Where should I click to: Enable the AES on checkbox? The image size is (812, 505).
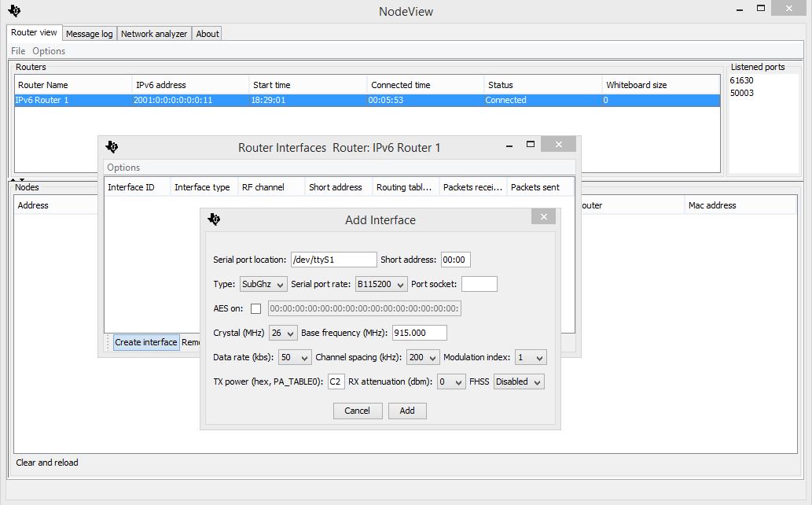(x=255, y=308)
